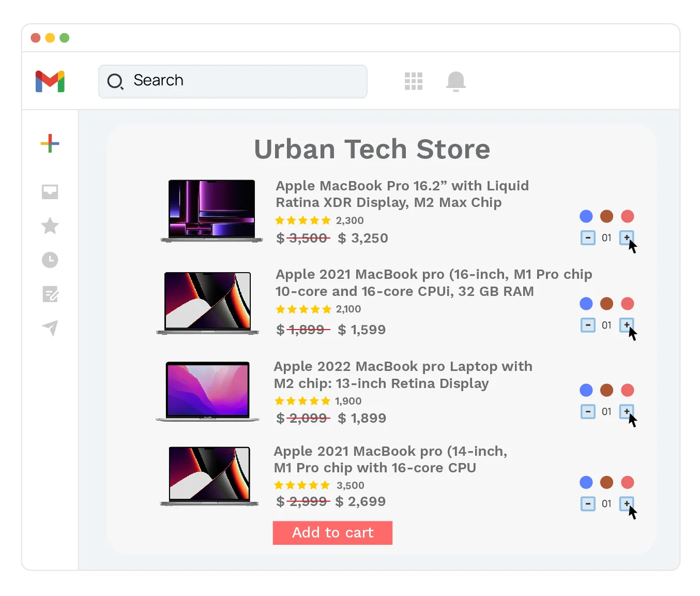The width and height of the screenshot is (700, 596).
Task: Click the '$ 3,250' sale price
Action: tap(363, 238)
